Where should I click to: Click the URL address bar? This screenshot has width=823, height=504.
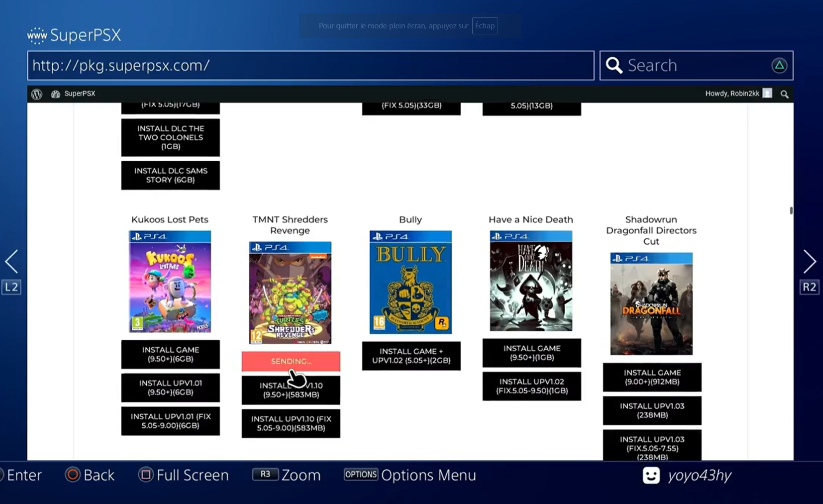(311, 65)
